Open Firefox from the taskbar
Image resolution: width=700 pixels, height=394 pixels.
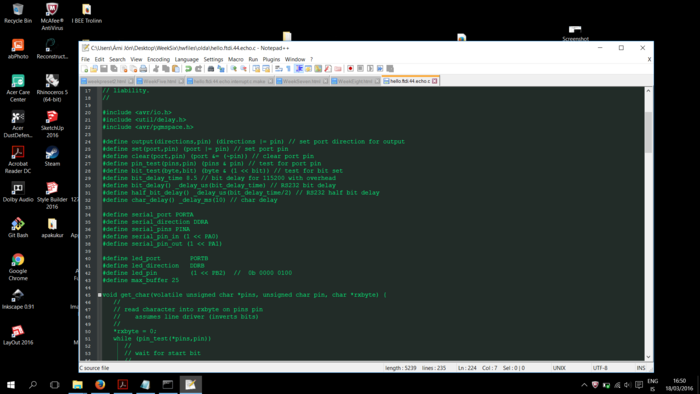coord(100,385)
